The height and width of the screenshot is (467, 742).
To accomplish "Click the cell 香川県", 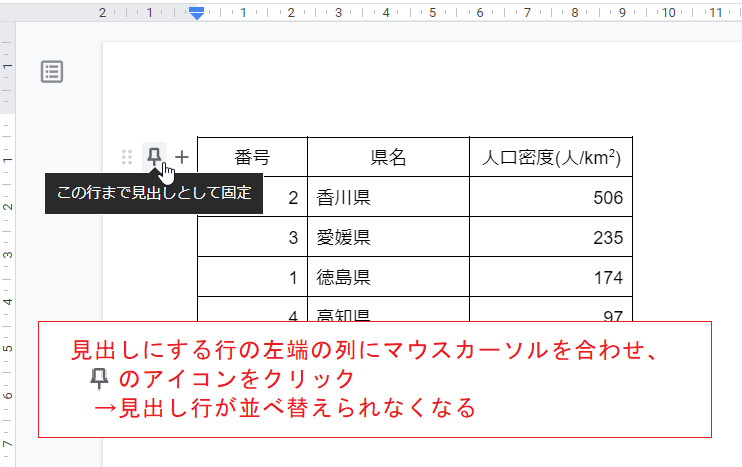I will (389, 197).
